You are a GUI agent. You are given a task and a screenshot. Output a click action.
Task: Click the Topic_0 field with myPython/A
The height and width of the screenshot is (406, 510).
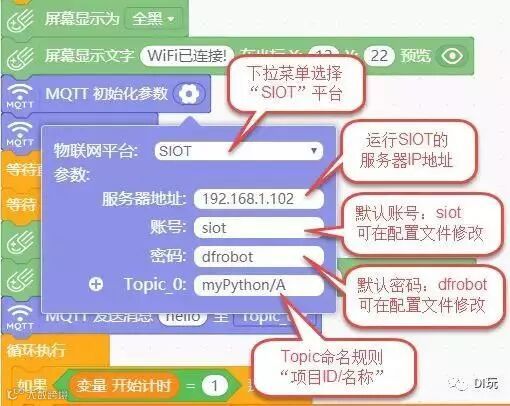[259, 285]
